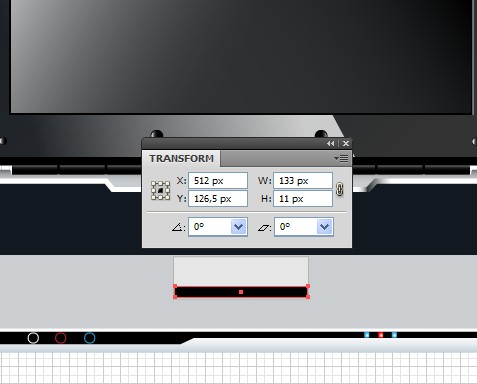
Task: Select the red circle outline on the black bar
Action: point(61,338)
